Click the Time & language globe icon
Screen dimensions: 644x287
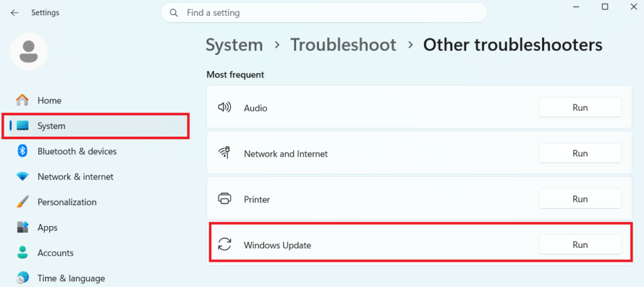click(22, 278)
